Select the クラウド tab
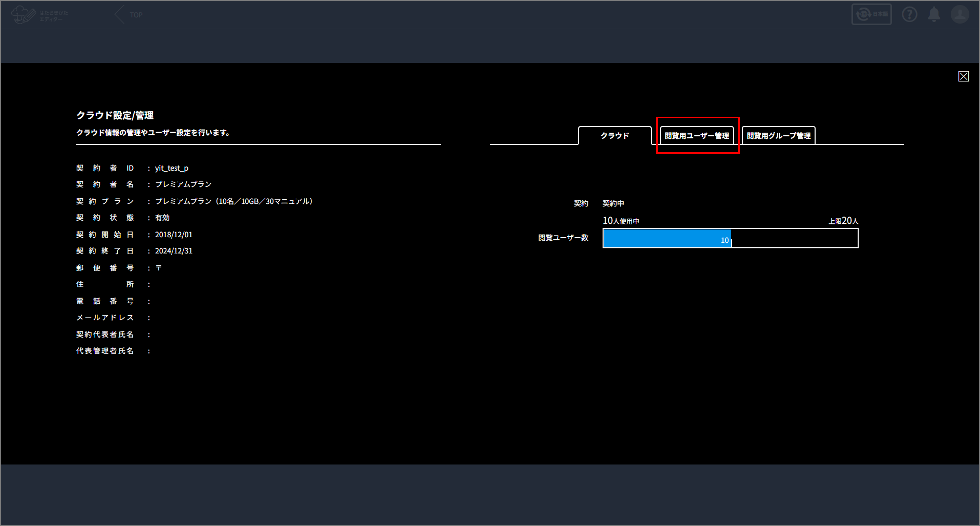 tap(614, 136)
